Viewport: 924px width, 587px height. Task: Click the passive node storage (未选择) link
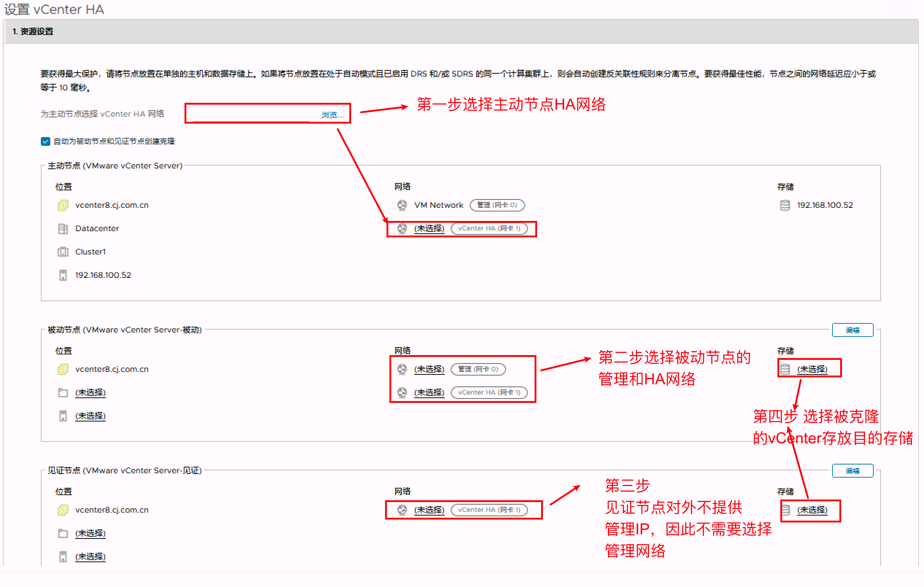tap(812, 369)
